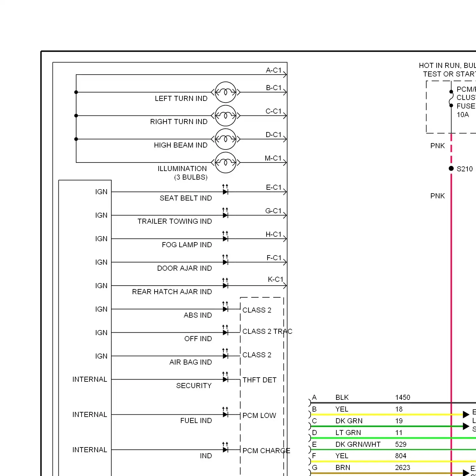Select the THFT DET label
476x476 pixels.
tap(259, 380)
